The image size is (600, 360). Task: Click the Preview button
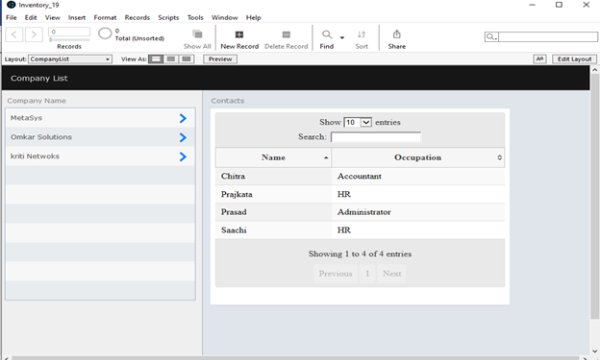(x=220, y=59)
